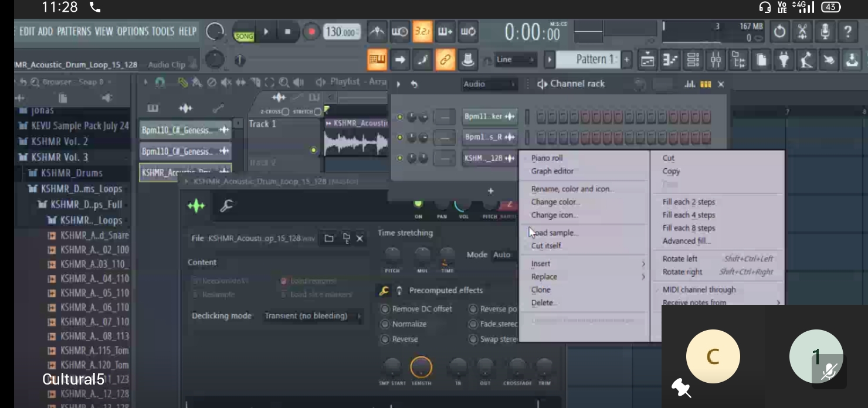
Task: Click Bpm11..ker channel button
Action: click(x=490, y=117)
